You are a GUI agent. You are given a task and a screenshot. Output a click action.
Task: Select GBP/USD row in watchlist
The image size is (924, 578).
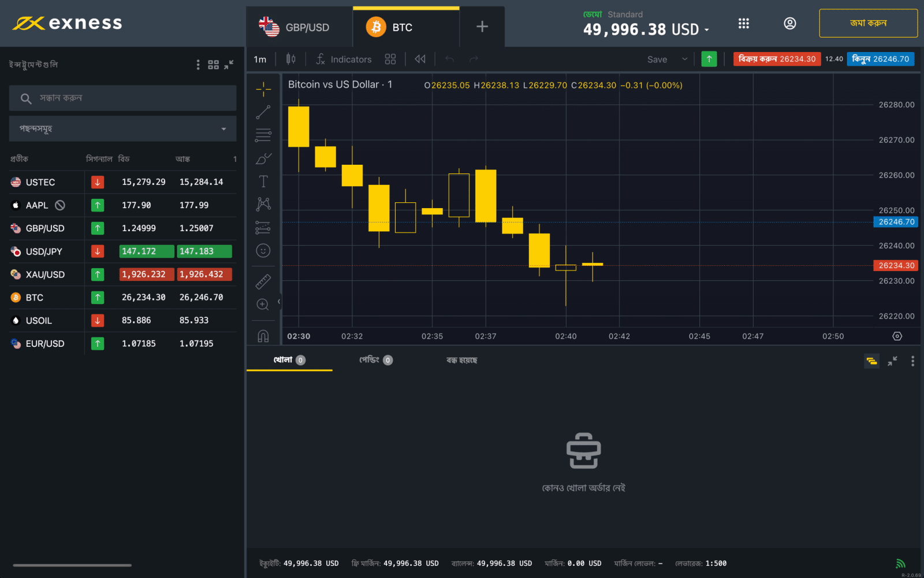pyautogui.click(x=122, y=228)
